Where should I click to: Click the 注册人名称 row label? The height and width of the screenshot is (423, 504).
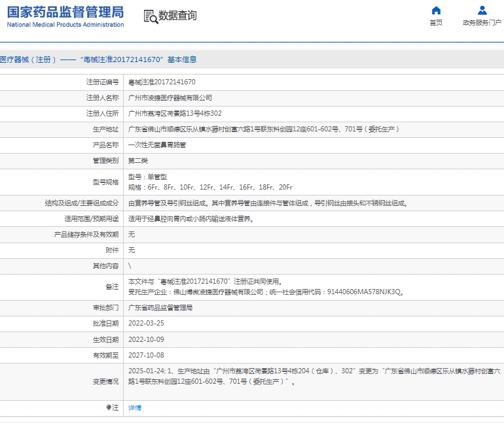pyautogui.click(x=103, y=98)
